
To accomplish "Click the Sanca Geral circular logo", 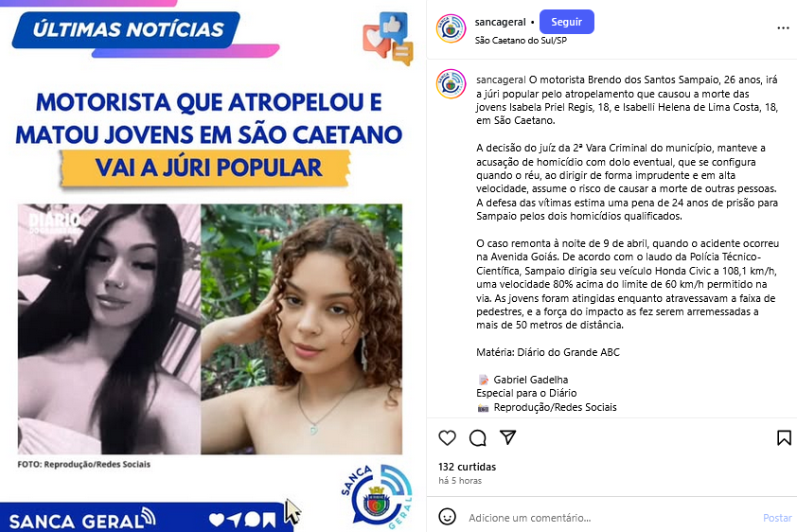I will [377, 496].
